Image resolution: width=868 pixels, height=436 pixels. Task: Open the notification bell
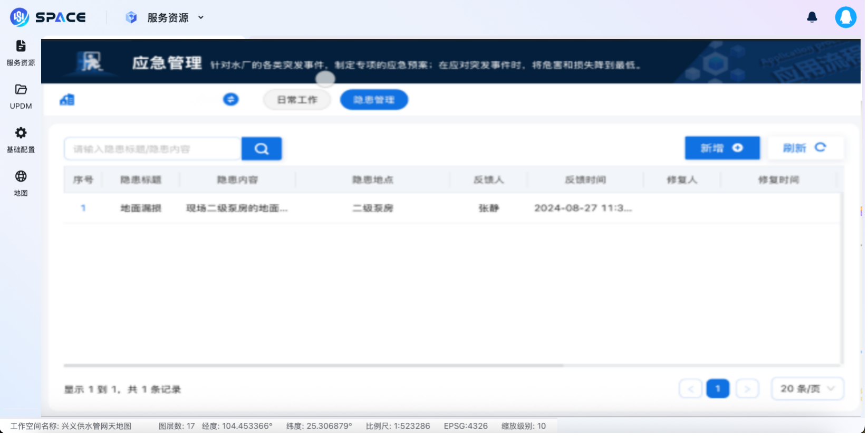point(812,17)
